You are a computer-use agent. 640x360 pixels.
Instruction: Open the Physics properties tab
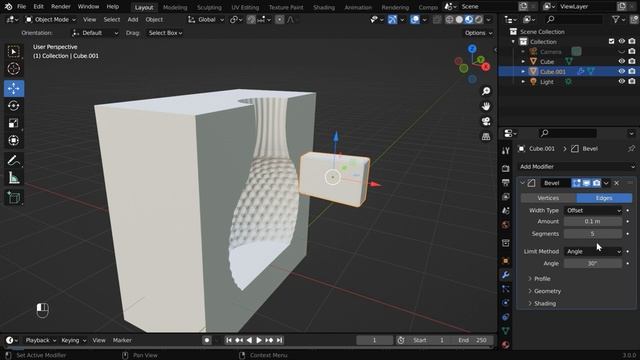506,303
